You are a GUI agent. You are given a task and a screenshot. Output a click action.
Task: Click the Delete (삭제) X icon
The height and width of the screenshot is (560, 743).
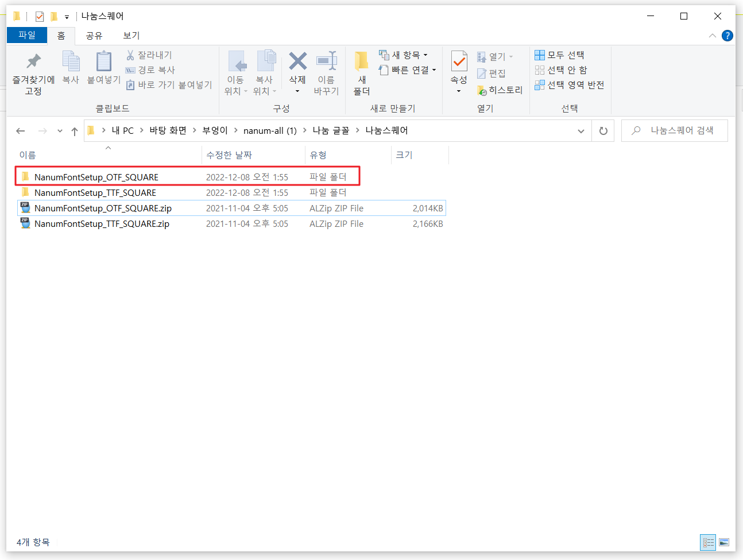[297, 61]
